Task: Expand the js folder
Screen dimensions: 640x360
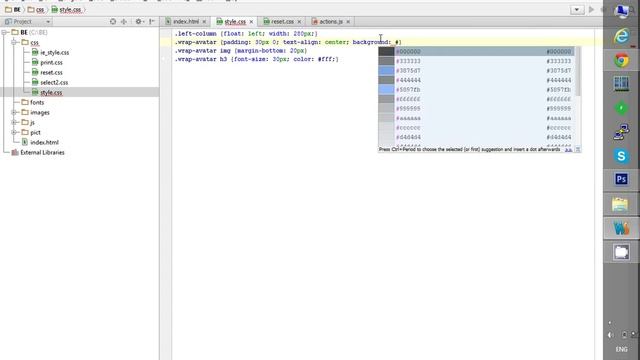Action: tap(14, 122)
